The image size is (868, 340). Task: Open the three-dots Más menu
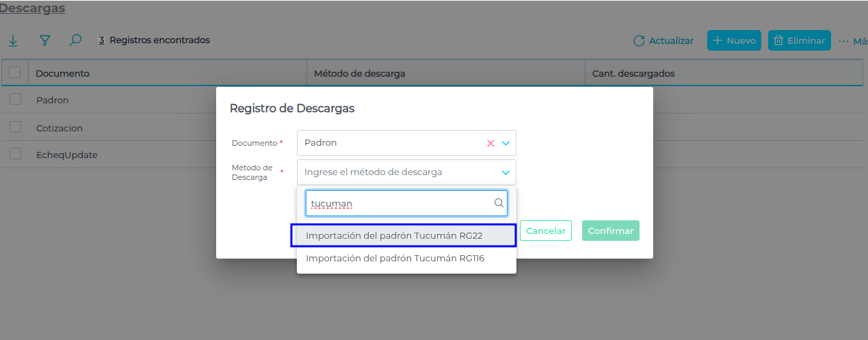tap(843, 41)
